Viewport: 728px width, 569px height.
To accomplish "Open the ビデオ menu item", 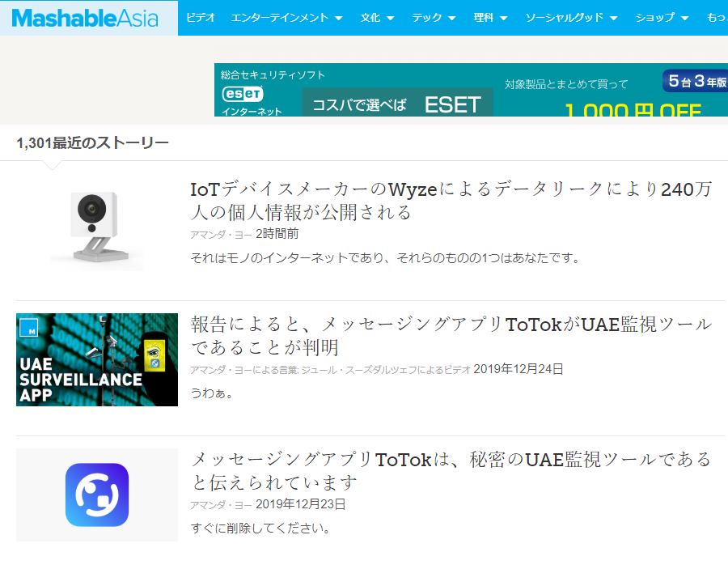I will (x=201, y=18).
